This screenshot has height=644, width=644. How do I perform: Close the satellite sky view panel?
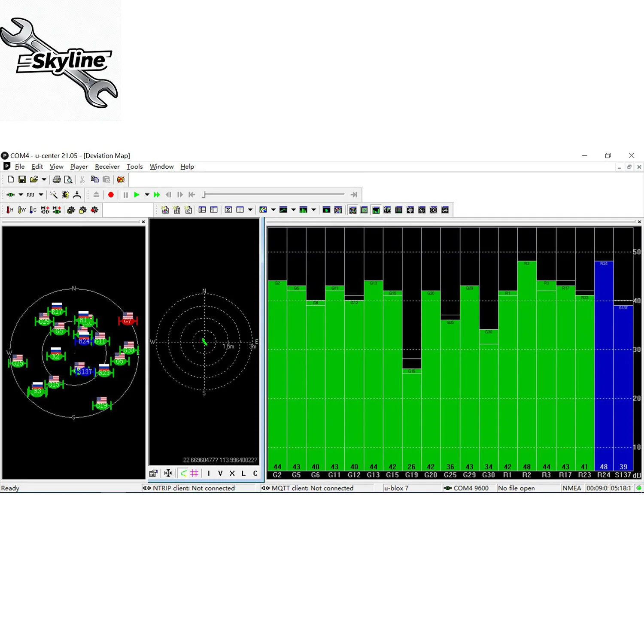[143, 222]
